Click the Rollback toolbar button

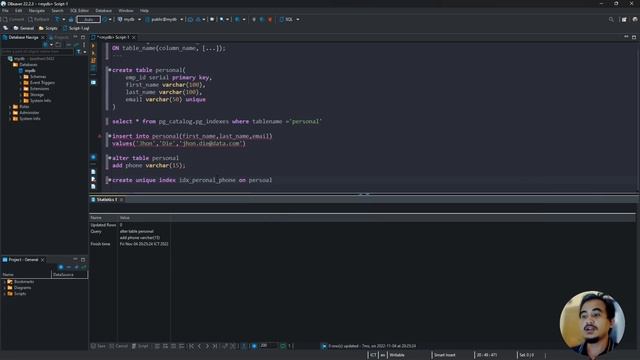tap(39, 19)
